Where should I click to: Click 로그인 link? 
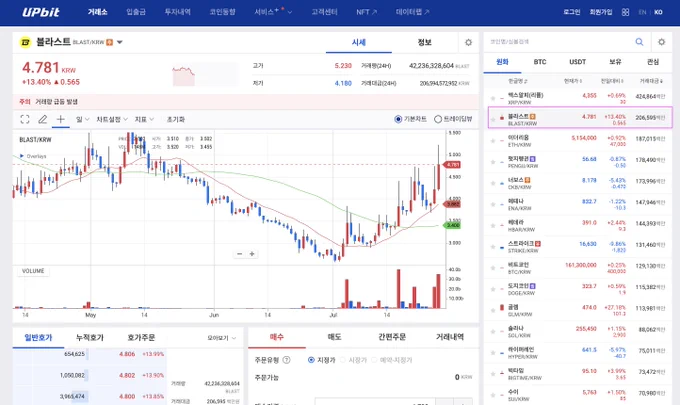(572, 12)
